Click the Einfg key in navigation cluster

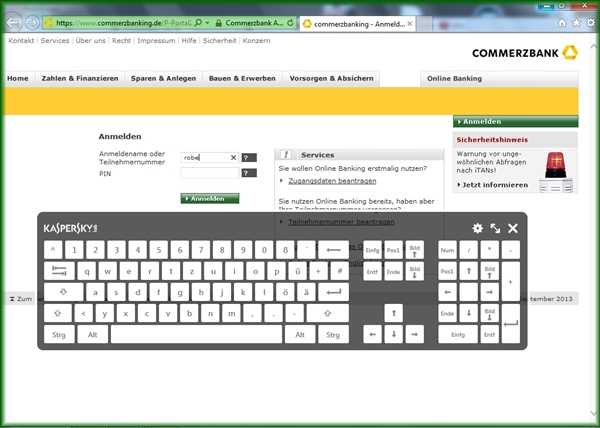[372, 250]
